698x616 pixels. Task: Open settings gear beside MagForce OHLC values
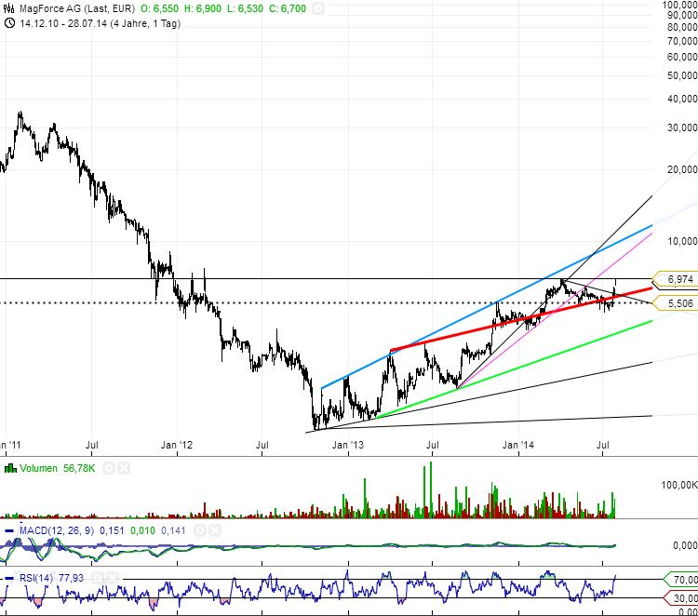tap(318, 8)
